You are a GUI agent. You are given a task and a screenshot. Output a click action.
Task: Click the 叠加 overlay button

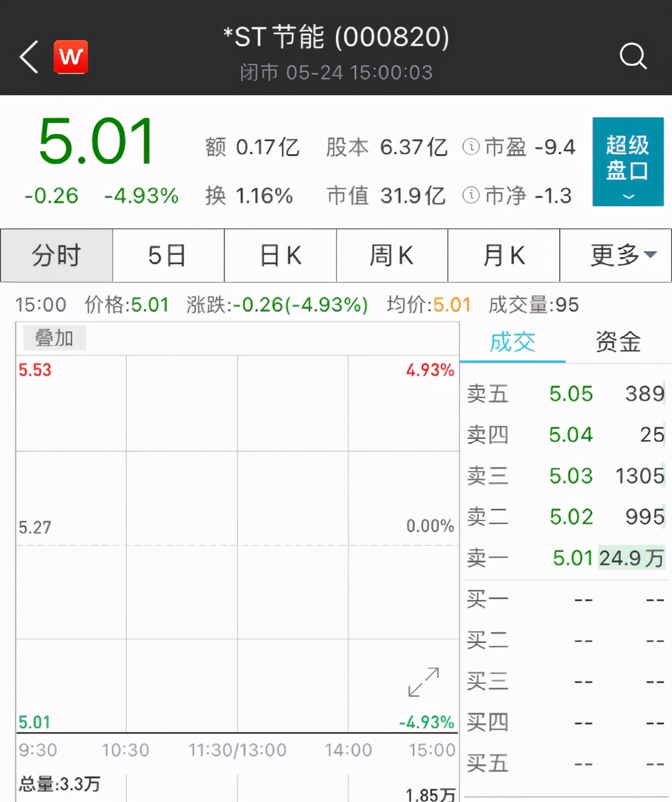(55, 338)
